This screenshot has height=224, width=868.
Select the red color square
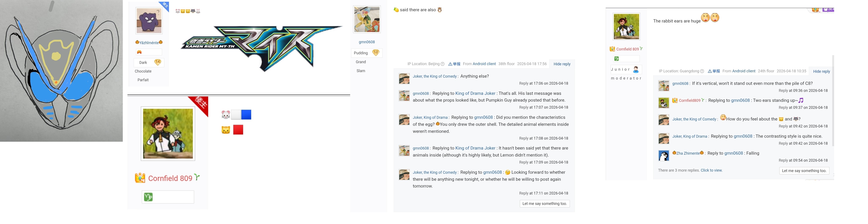coord(238,130)
